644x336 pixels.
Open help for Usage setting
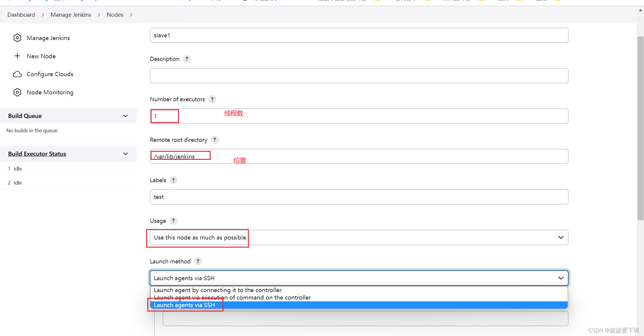pos(173,221)
